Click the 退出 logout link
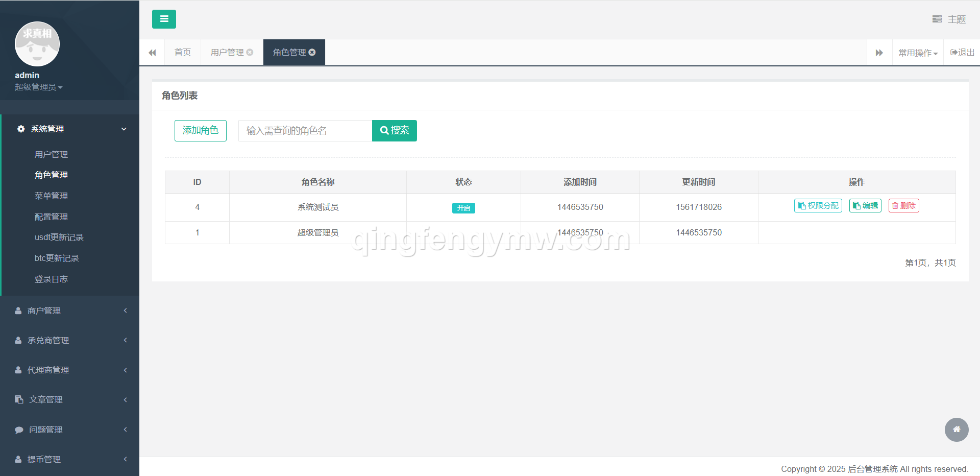This screenshot has width=980, height=476. (963, 53)
